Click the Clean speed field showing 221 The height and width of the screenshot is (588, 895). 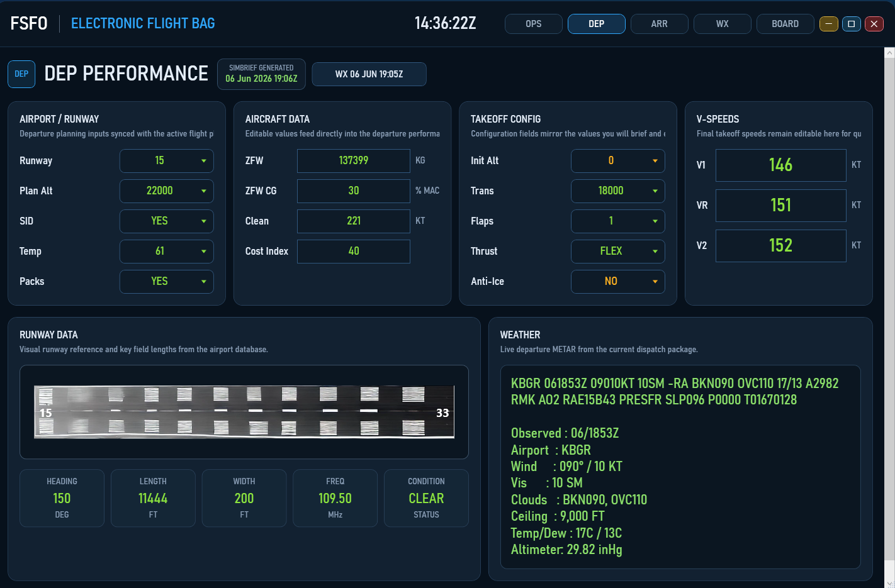click(x=354, y=221)
